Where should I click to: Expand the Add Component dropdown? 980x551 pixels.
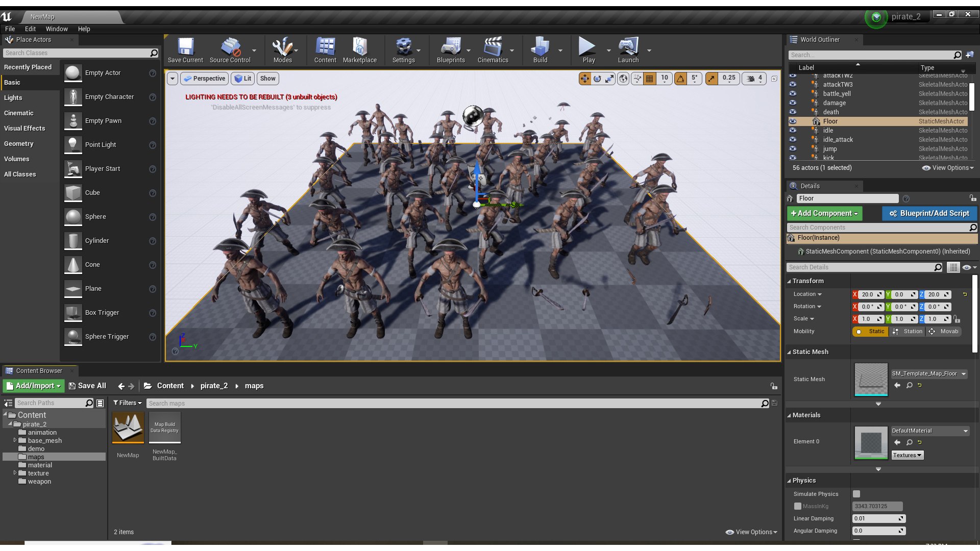coord(824,213)
